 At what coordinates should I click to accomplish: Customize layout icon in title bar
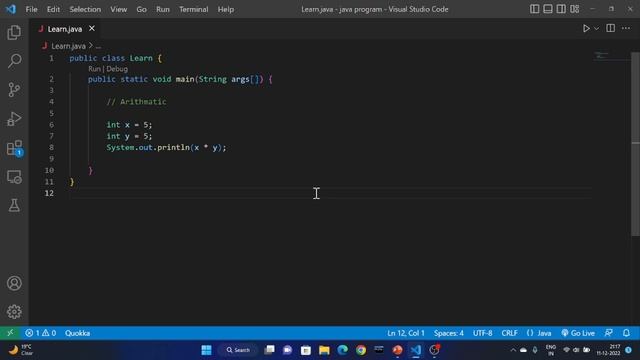pyautogui.click(x=575, y=9)
